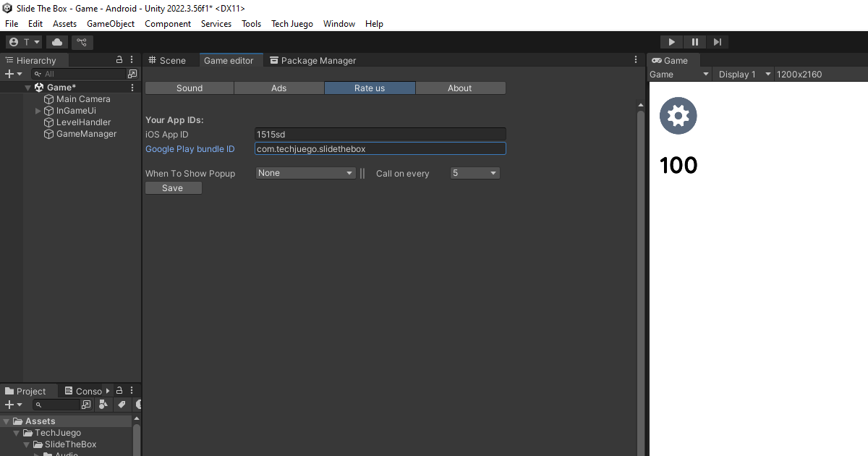Open the Hierarchy panel options menu
868x456 pixels.
pos(132,60)
